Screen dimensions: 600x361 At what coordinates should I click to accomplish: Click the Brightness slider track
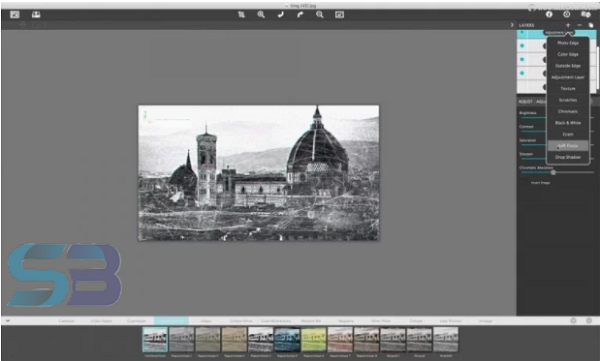[x=533, y=118]
